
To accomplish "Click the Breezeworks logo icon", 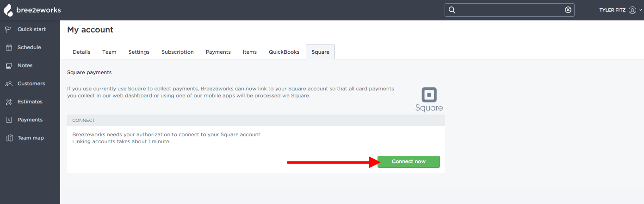I will [8, 10].
